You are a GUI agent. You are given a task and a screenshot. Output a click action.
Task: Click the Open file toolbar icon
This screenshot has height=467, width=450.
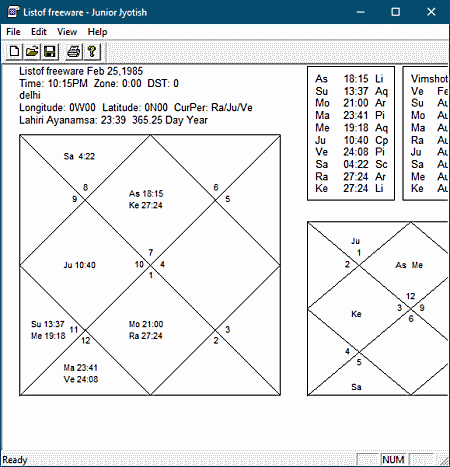click(32, 52)
